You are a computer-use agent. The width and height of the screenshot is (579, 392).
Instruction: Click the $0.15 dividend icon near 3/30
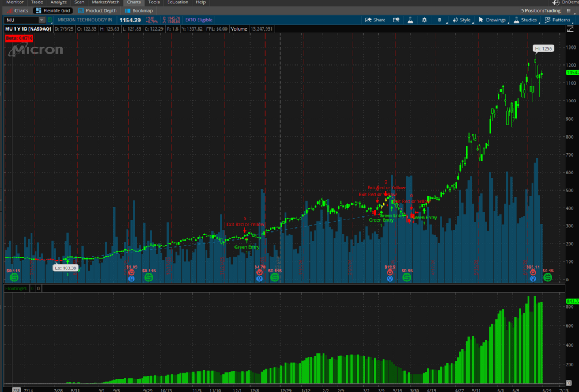407,277
